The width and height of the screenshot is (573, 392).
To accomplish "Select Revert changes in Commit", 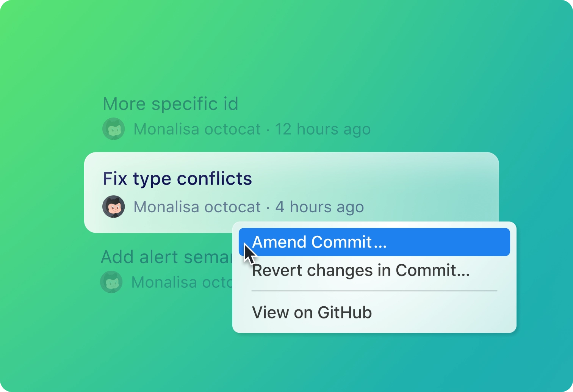I will click(361, 270).
